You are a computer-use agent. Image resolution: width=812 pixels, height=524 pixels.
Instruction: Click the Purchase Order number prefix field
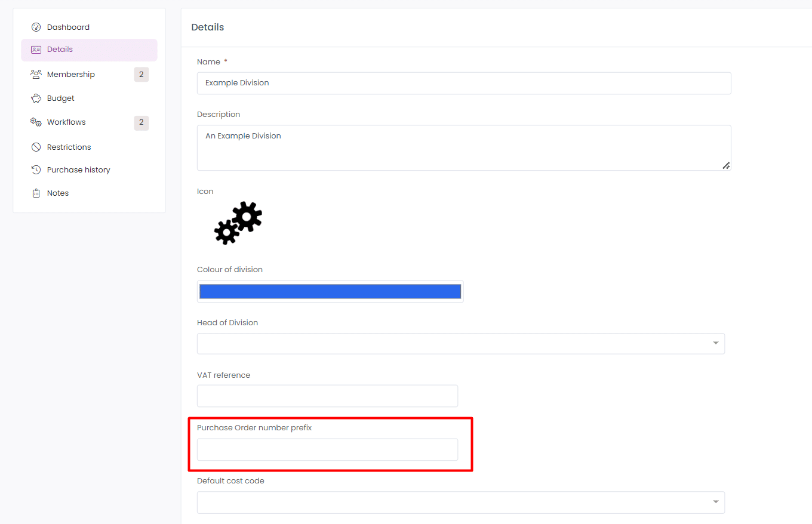(327, 449)
